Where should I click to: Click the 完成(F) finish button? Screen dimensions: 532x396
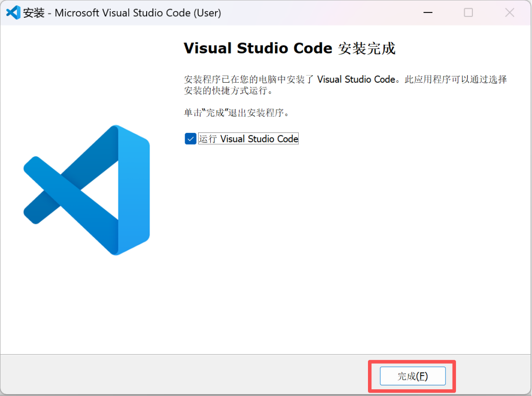(x=413, y=376)
